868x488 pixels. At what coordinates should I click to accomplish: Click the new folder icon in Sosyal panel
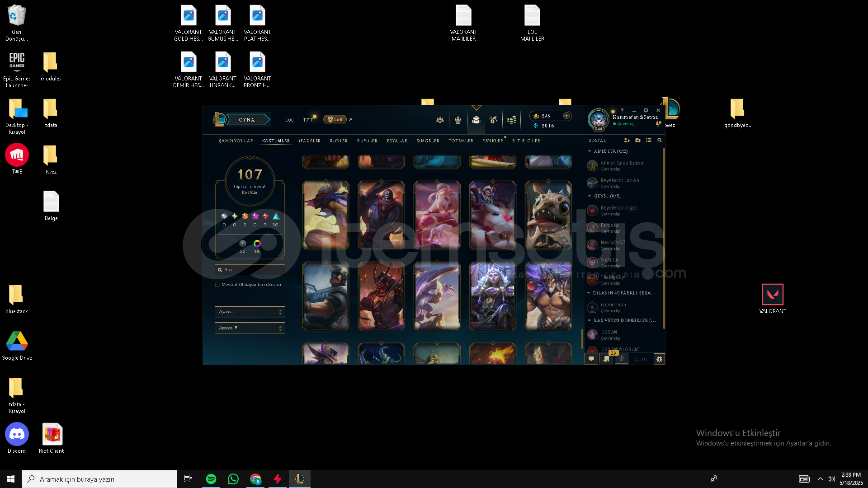(x=638, y=140)
